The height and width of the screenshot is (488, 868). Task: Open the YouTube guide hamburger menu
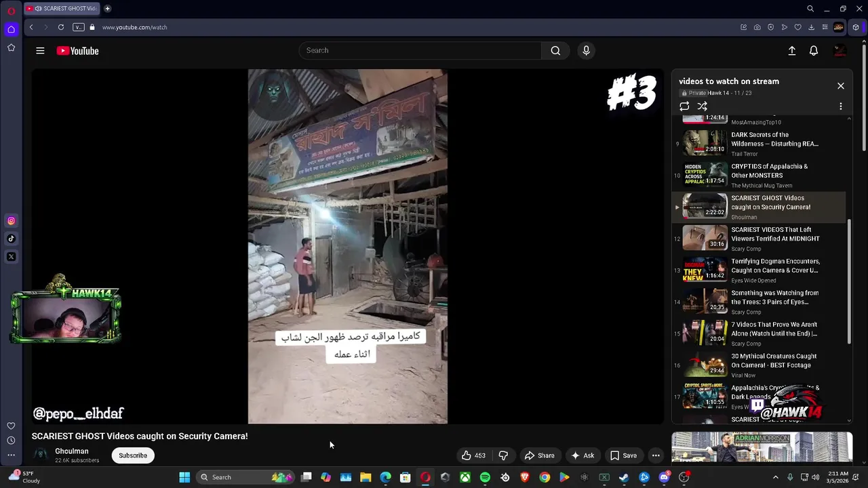(40, 51)
